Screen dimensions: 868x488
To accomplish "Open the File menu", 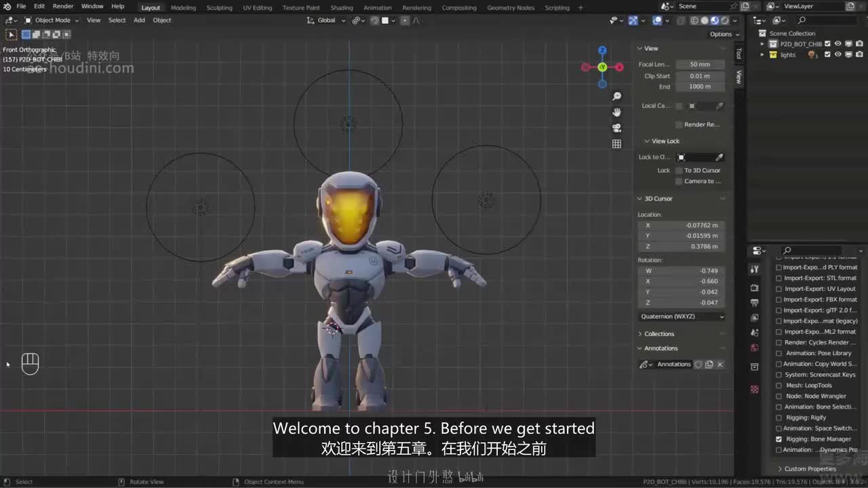I will click(x=21, y=6).
